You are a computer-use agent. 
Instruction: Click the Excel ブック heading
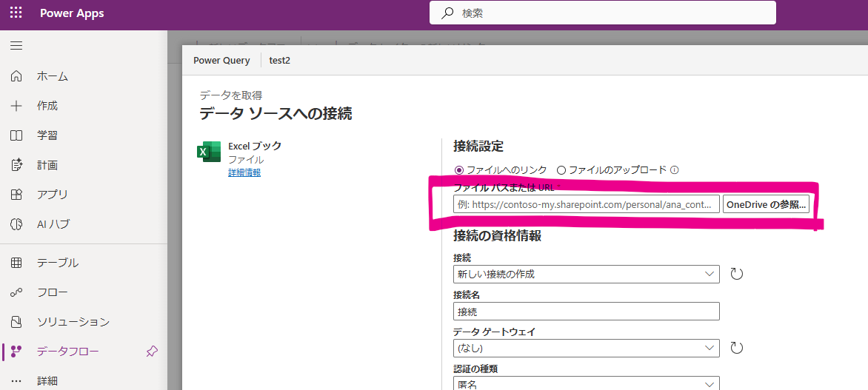(x=255, y=146)
